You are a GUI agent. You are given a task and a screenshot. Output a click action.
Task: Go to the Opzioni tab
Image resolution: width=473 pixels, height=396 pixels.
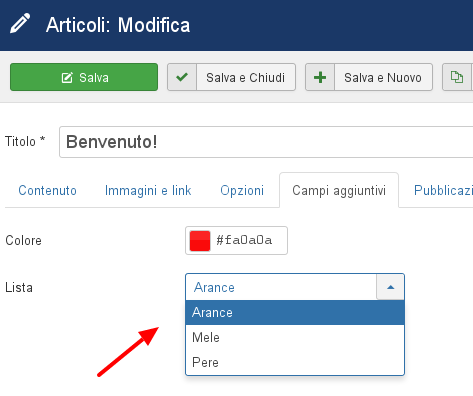point(242,190)
